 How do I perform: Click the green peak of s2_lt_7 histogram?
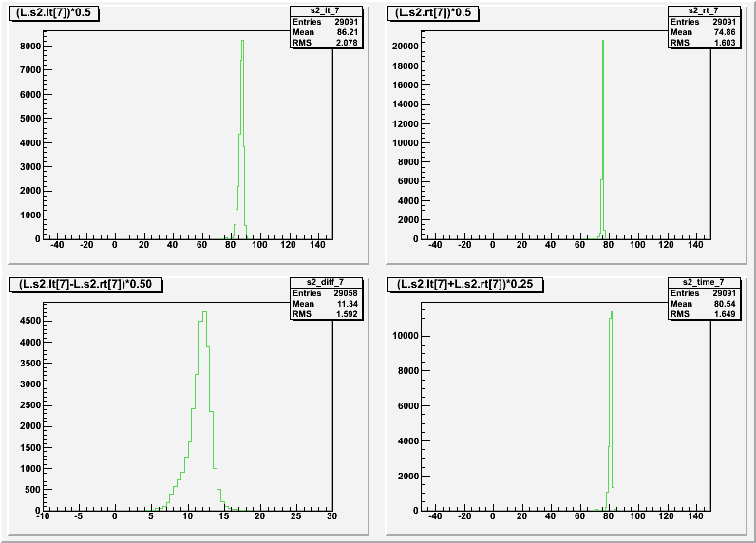[x=242, y=41]
